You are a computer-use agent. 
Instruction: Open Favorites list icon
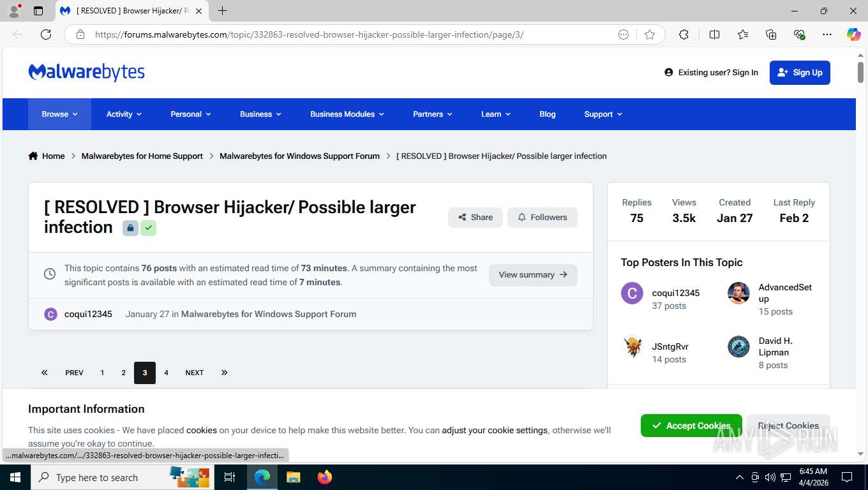click(743, 34)
